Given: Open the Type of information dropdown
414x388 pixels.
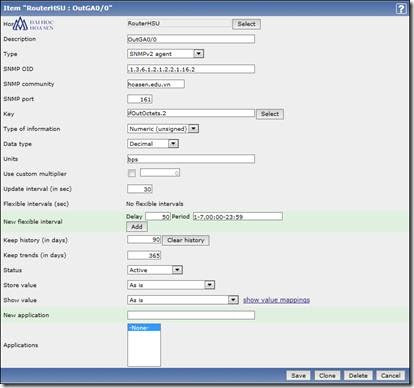Looking at the screenshot, I should 163,129.
